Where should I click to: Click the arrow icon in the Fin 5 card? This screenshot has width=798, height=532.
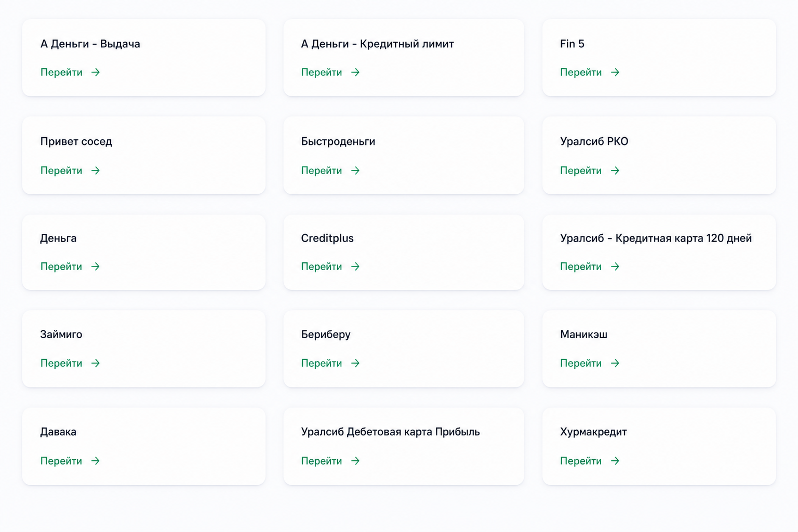[x=615, y=72]
